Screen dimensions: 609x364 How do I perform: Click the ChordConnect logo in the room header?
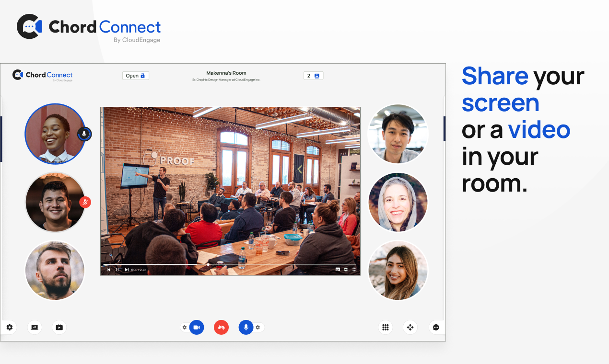42,75
